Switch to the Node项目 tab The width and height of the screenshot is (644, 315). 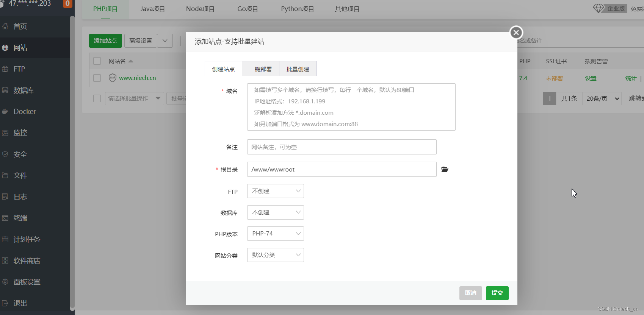coord(200,9)
